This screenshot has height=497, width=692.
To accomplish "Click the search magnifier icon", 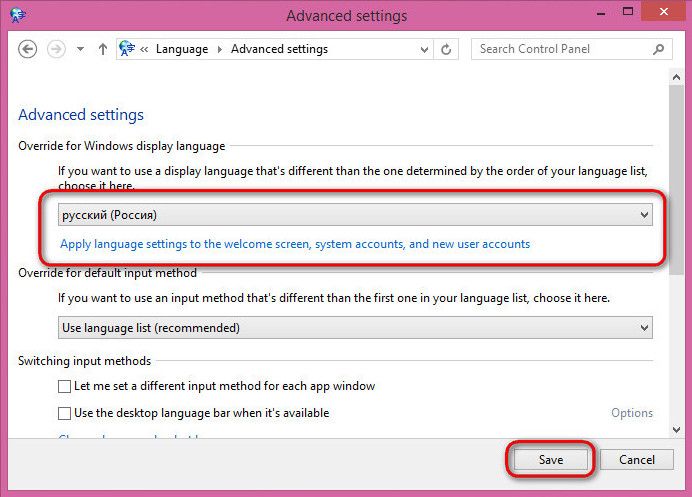I will [x=658, y=49].
